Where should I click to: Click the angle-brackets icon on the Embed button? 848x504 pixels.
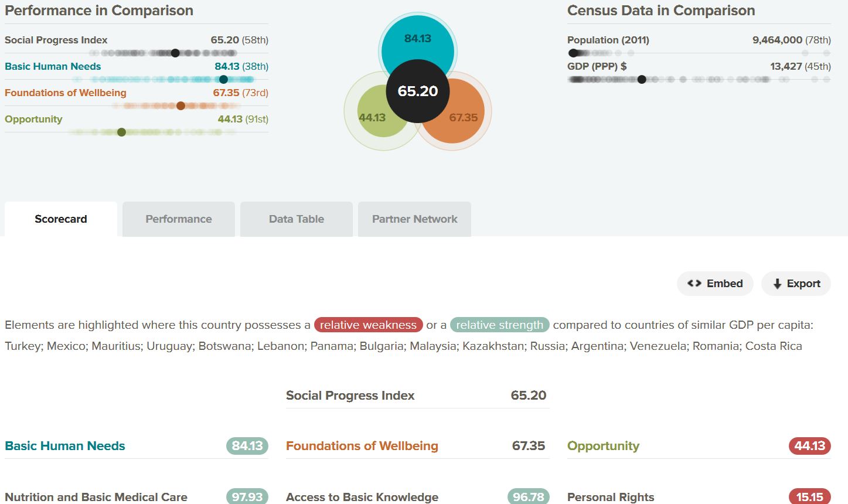coord(694,283)
